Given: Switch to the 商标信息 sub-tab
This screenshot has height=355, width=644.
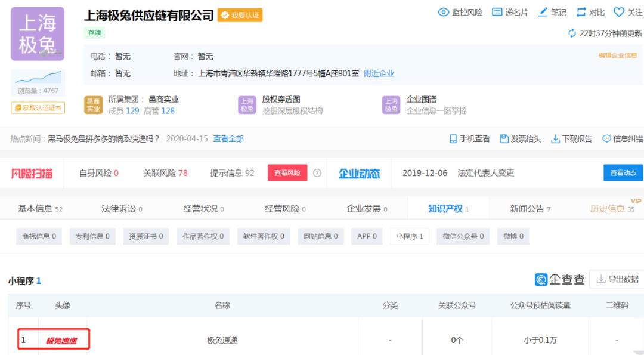Looking at the screenshot, I should click(x=39, y=236).
